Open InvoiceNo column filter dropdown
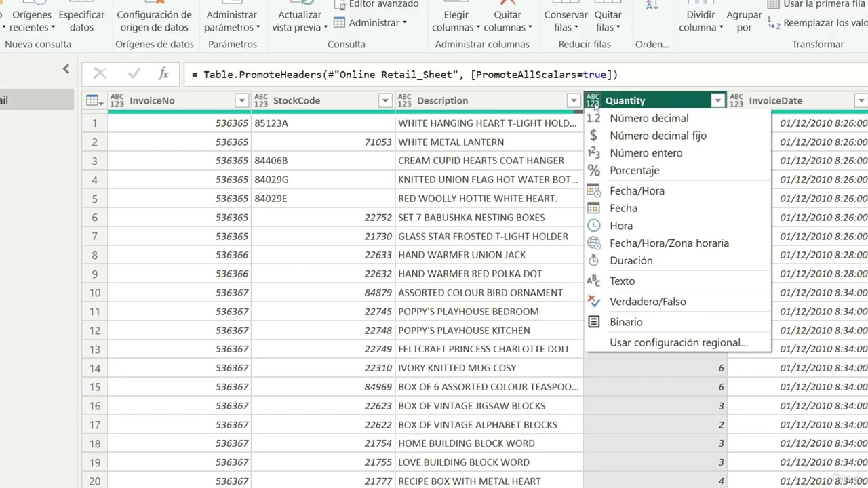Viewport: 868px width, 488px height. point(241,100)
